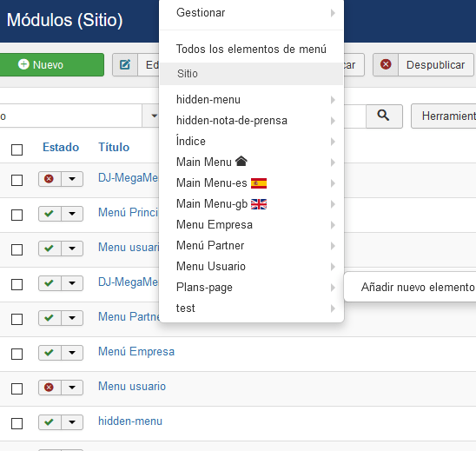
Task: Click the magnifier search icon
Action: 384,116
